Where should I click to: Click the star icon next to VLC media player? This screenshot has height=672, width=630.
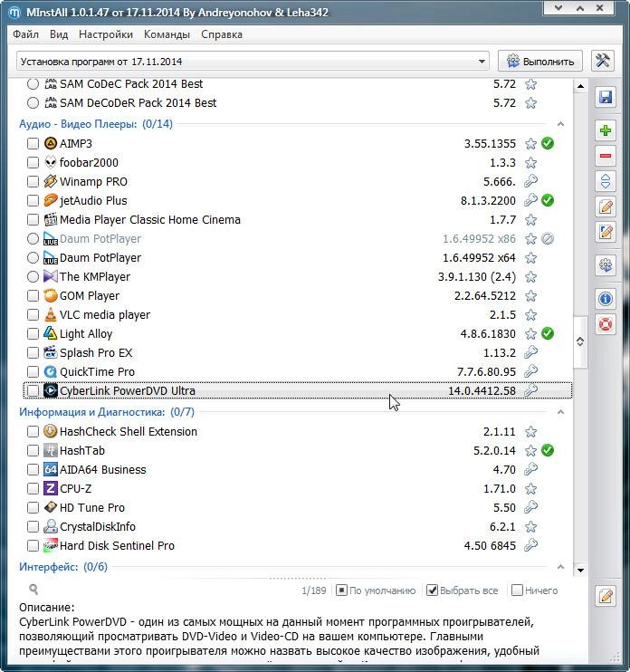click(x=530, y=315)
